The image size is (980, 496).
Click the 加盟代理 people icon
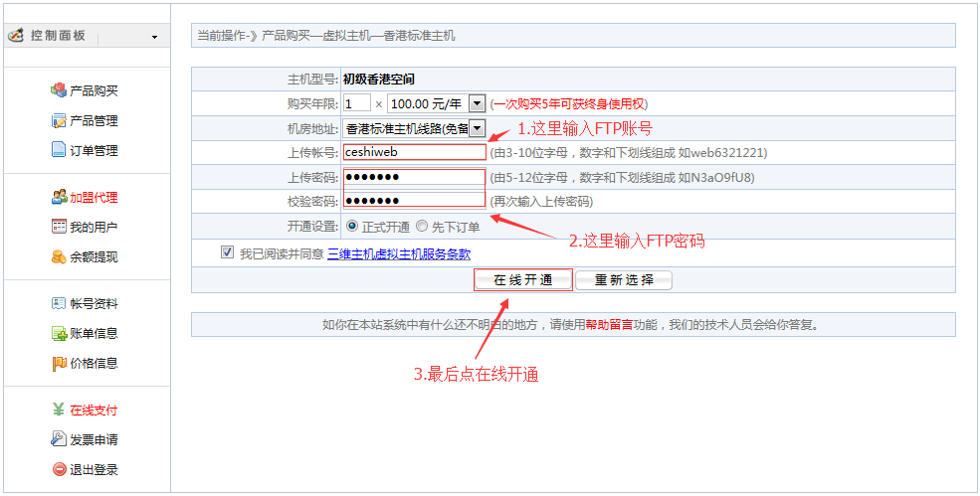59,197
